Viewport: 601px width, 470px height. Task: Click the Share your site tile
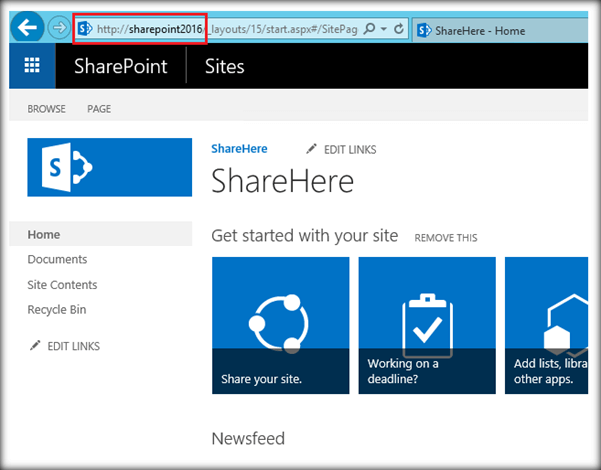point(281,325)
